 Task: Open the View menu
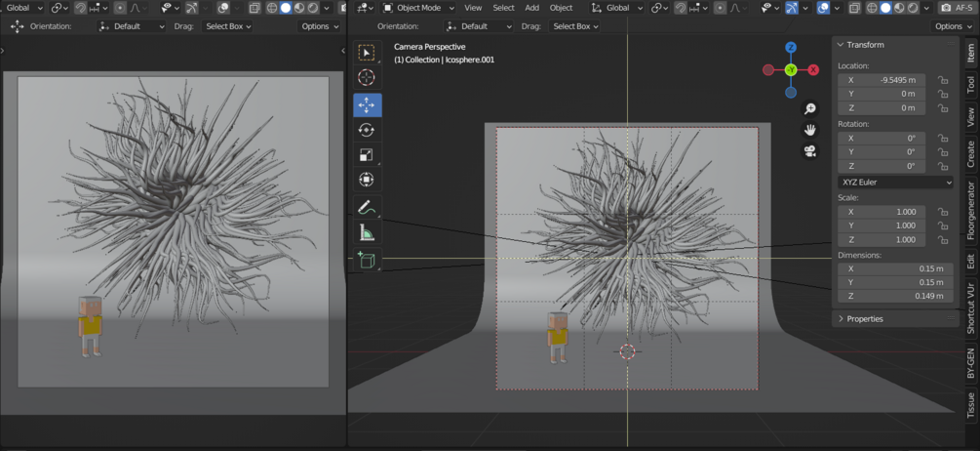tap(473, 8)
